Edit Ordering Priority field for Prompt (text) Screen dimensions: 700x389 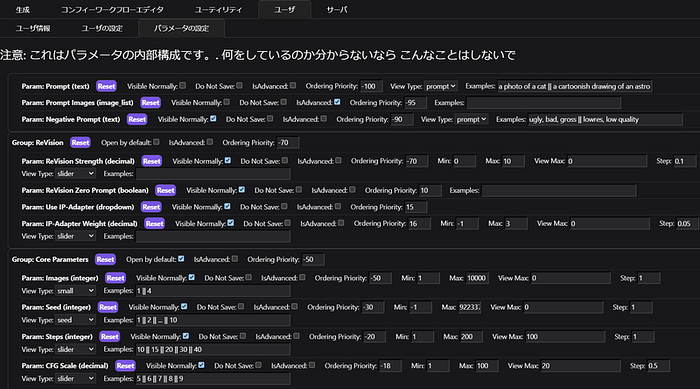pyautogui.click(x=371, y=86)
